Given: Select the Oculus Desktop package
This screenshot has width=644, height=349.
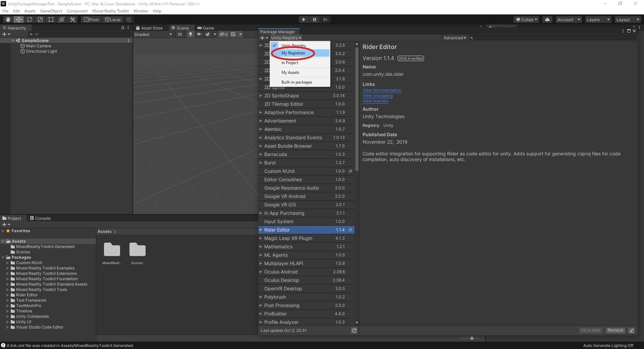Looking at the screenshot, I should (x=306, y=280).
